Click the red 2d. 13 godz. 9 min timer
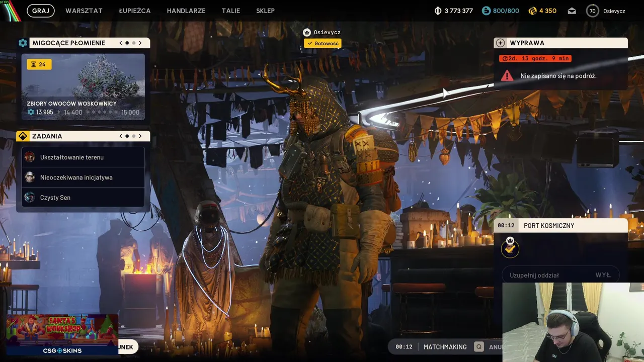Viewport: 644px width, 362px height. pyautogui.click(x=535, y=59)
